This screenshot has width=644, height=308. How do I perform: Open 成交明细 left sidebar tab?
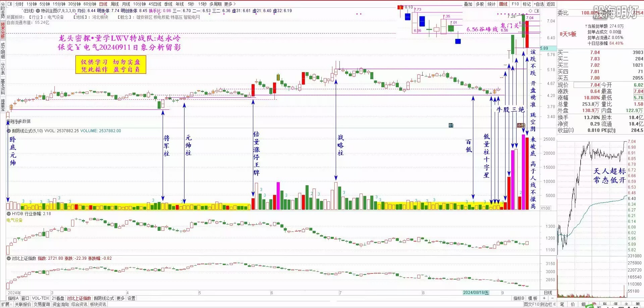click(x=3, y=50)
